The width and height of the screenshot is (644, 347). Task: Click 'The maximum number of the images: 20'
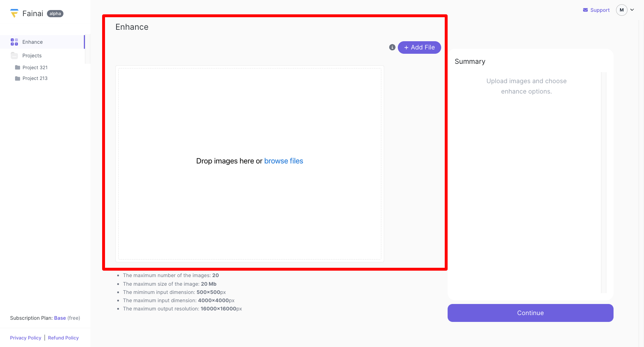point(171,275)
